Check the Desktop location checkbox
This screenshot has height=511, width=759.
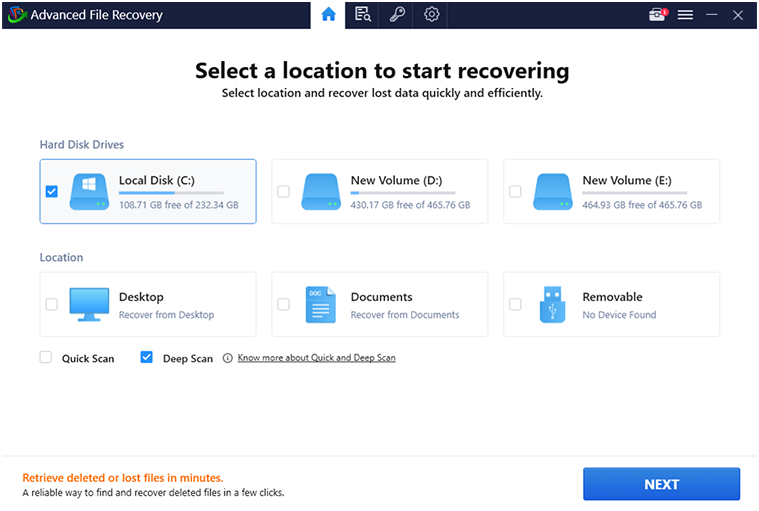click(x=51, y=304)
